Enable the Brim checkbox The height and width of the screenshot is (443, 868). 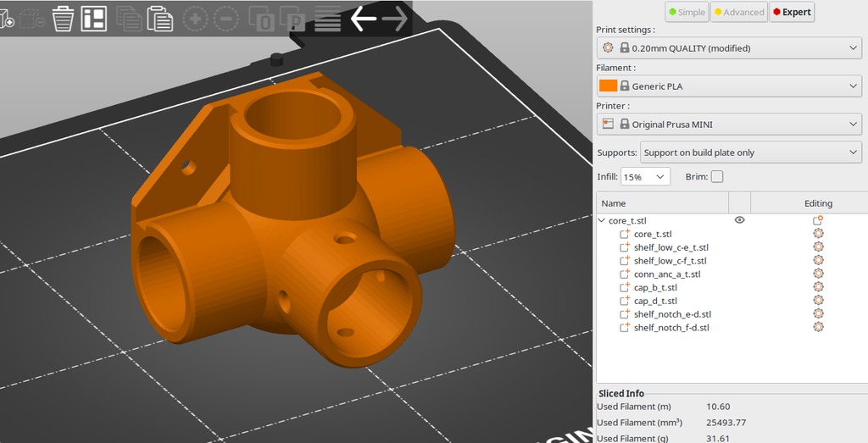click(x=717, y=176)
